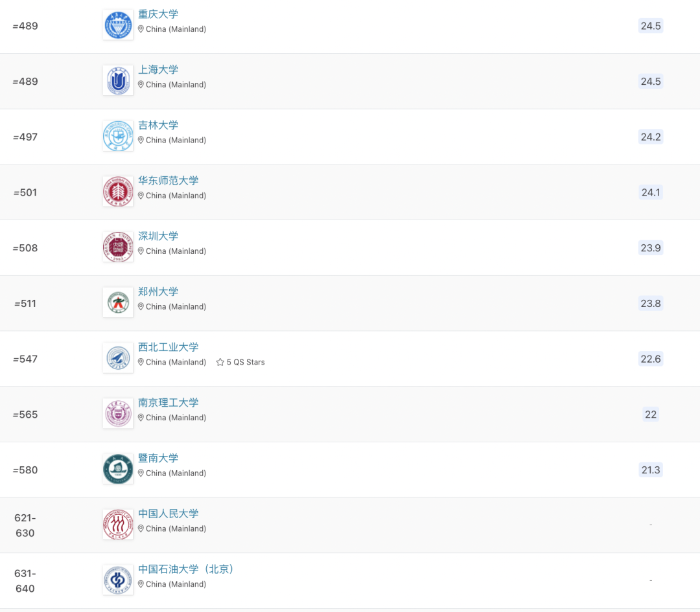Click the 深圳大学 university logo

click(118, 247)
